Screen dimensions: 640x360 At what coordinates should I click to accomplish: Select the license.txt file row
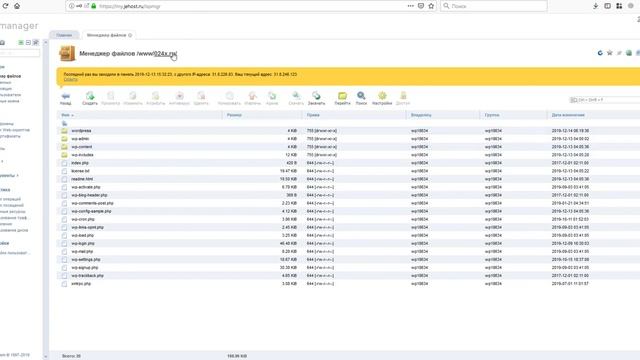(x=349, y=171)
